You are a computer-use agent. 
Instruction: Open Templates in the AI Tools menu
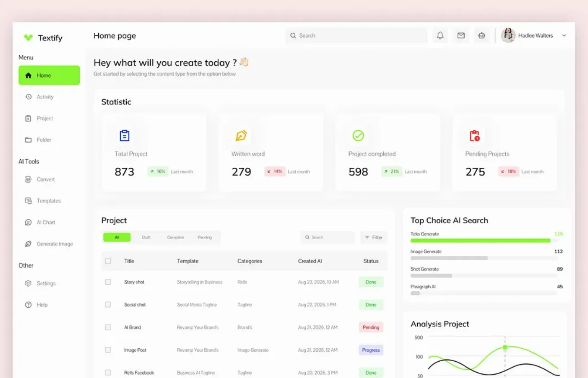click(x=49, y=201)
